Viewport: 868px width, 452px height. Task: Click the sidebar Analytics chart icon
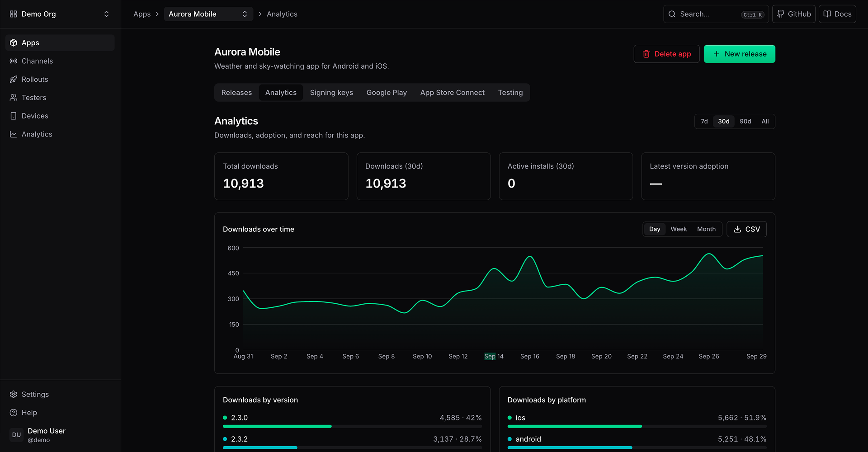[14, 134]
